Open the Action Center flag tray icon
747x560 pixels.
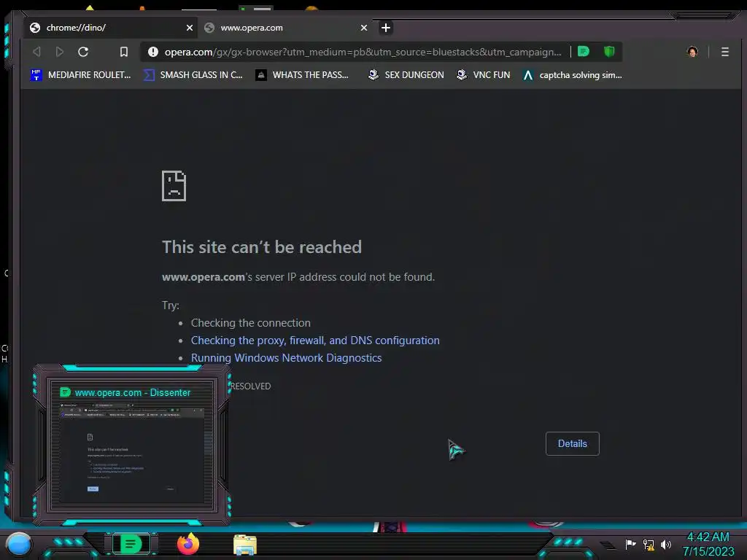(630, 544)
